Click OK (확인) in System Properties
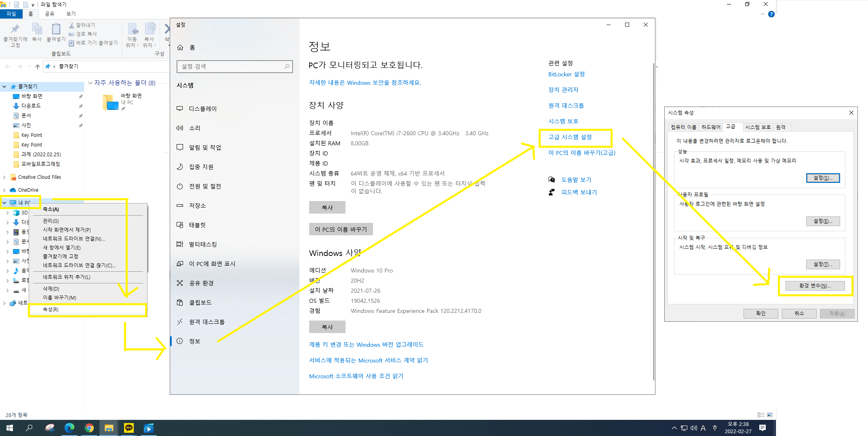Screen dimensions: 868x436 tap(761, 313)
